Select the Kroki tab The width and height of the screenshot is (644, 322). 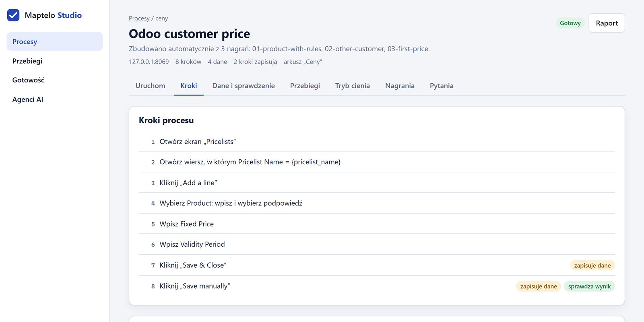point(189,86)
